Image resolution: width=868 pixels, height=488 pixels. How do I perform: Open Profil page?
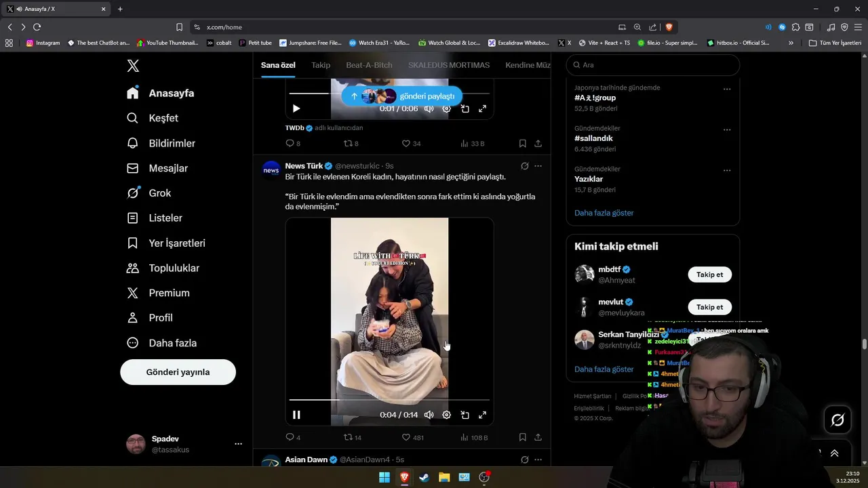click(x=150, y=318)
